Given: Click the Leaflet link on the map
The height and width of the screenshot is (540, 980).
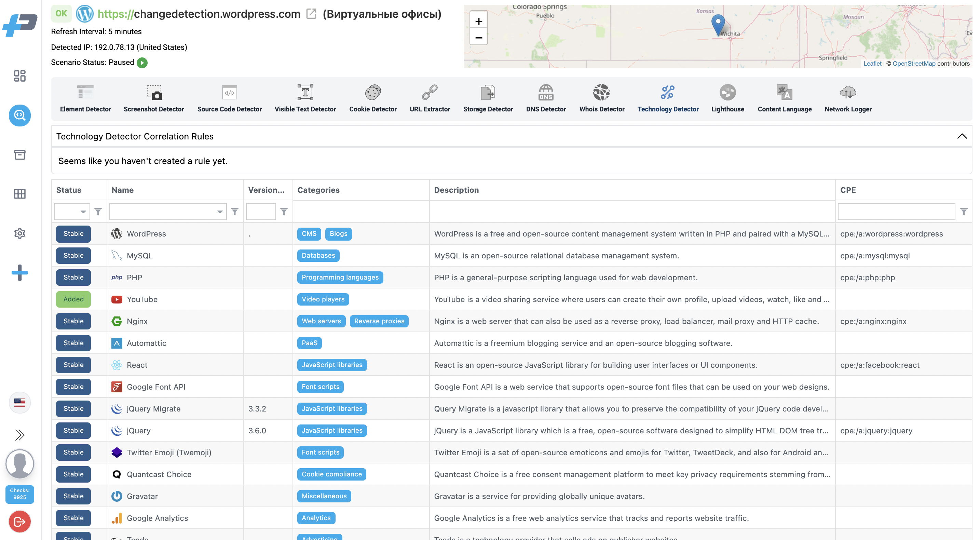Looking at the screenshot, I should pyautogui.click(x=872, y=64).
